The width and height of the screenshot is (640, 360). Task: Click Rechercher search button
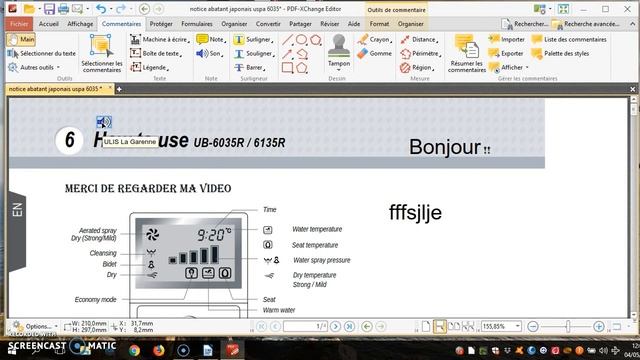(x=524, y=24)
